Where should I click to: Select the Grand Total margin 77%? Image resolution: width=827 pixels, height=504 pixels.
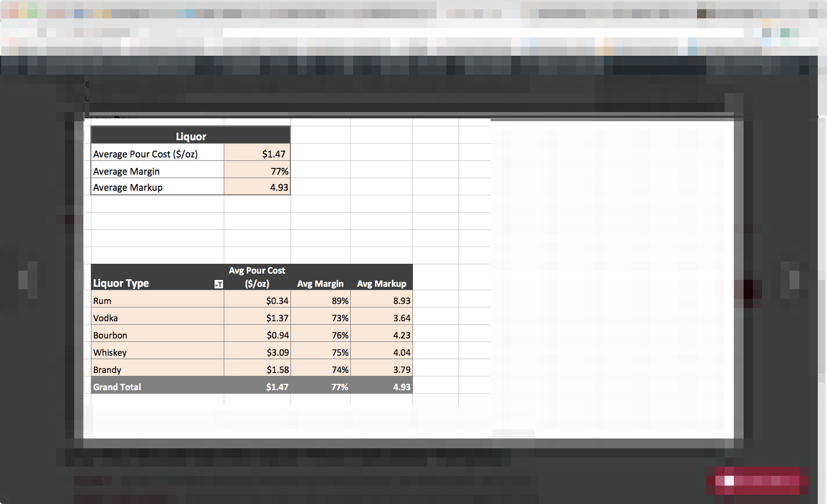[320, 385]
